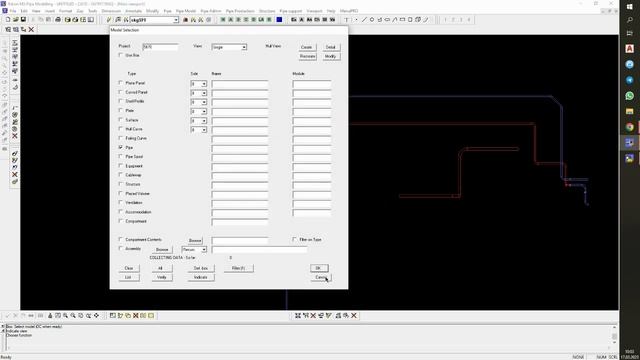Untick the Pipe checkbox
Screen dimensions: 640x360
(120, 147)
